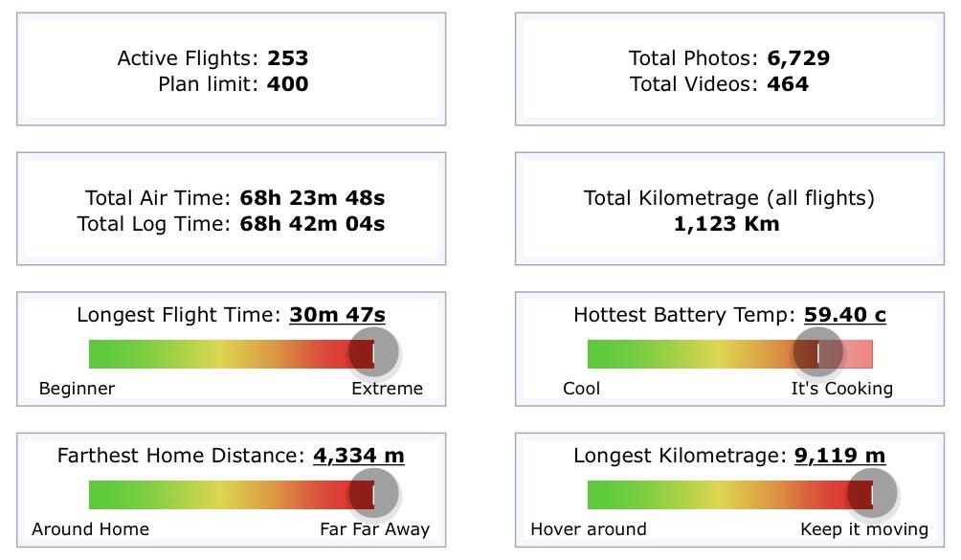
Task: Click the Total Kilometrage 1,123 Km value
Action: click(x=728, y=225)
